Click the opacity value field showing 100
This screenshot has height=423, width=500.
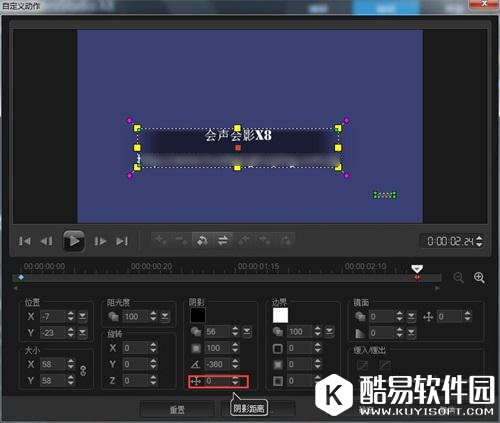coord(135,316)
